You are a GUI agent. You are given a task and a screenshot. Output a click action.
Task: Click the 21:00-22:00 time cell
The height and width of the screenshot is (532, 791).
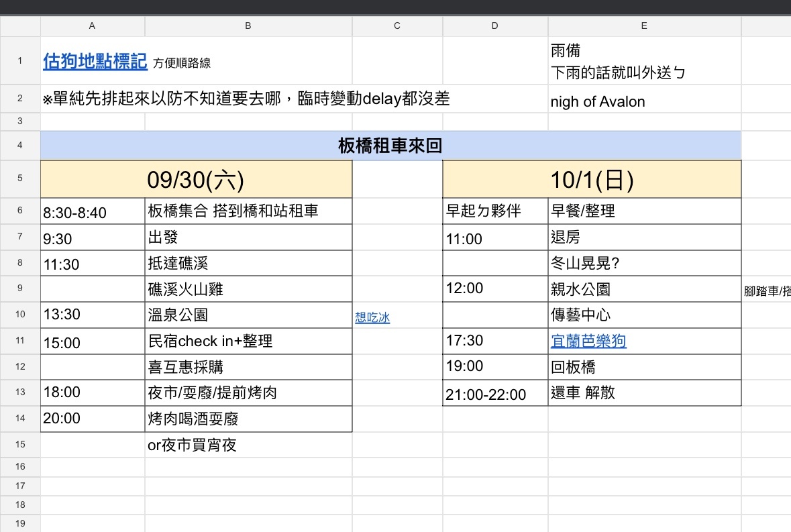(x=495, y=394)
